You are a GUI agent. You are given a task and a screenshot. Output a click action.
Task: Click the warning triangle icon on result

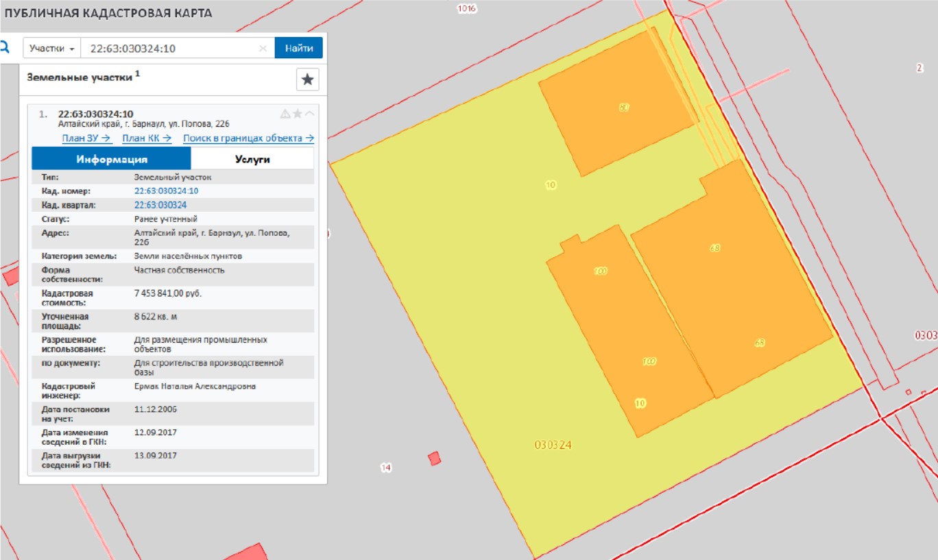285,114
